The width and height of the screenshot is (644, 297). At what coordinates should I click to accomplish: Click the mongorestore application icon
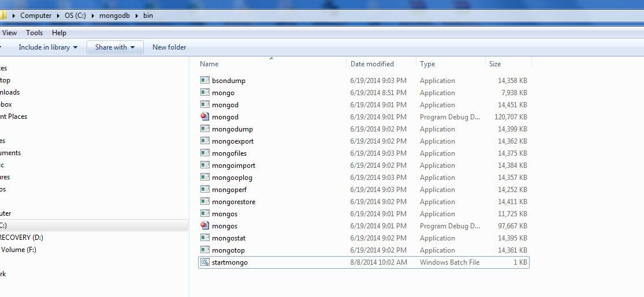point(205,201)
